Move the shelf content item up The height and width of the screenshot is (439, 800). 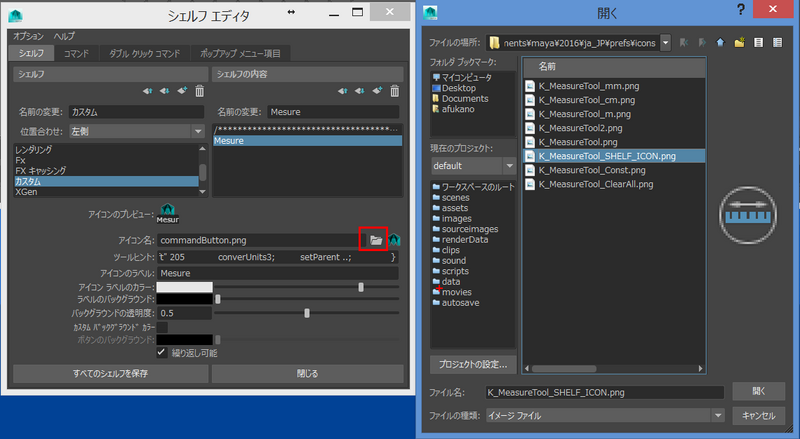pyautogui.click(x=342, y=91)
